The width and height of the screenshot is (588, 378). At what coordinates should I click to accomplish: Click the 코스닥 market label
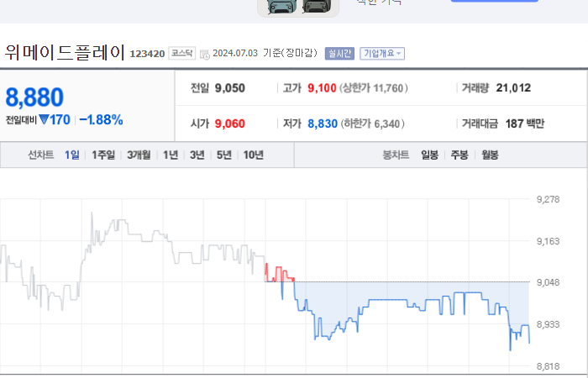click(182, 53)
